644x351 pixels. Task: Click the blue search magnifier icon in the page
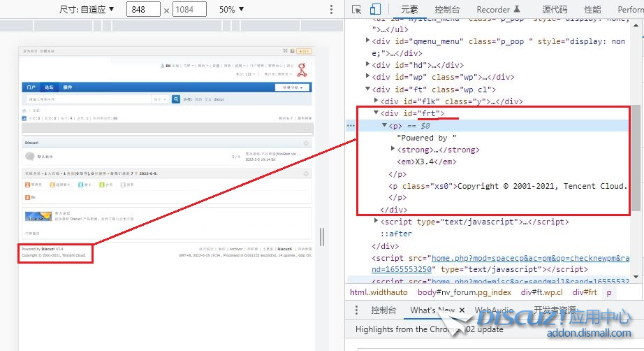(x=176, y=99)
